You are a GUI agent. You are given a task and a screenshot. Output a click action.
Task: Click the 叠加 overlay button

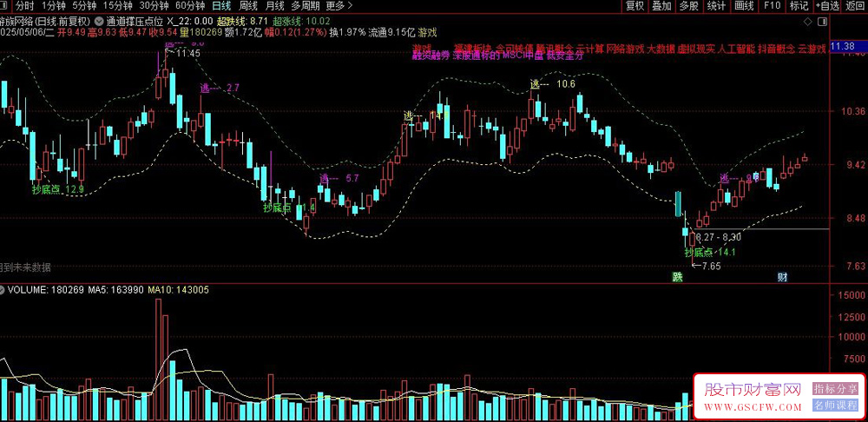[x=661, y=6]
